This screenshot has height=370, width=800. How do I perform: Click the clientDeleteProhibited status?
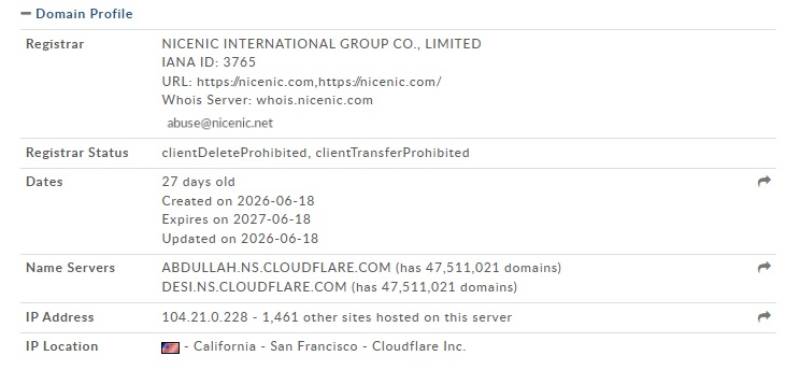tap(234, 153)
